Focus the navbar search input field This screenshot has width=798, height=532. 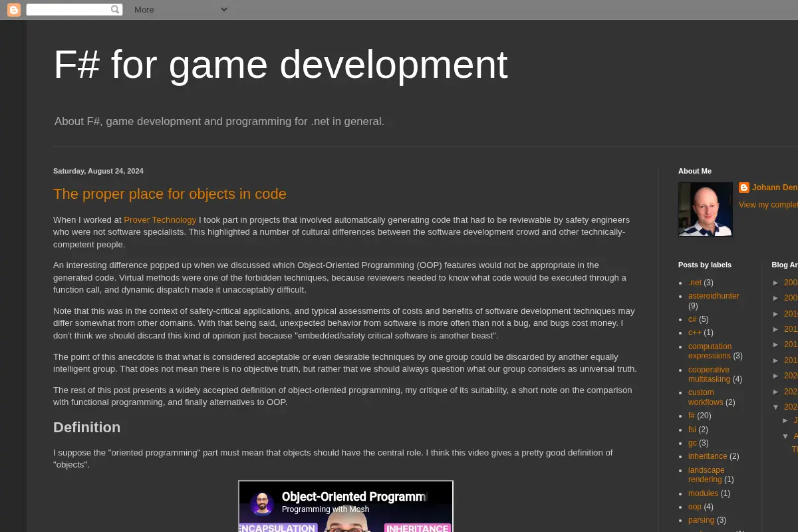pos(68,9)
